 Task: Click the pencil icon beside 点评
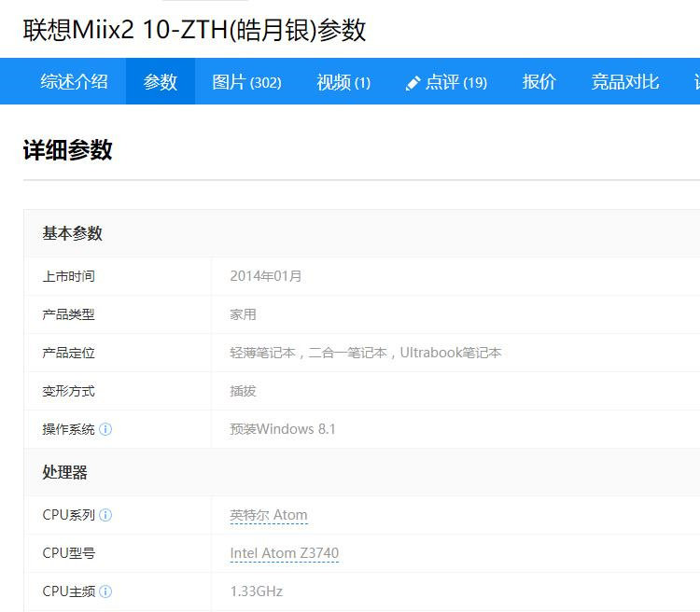tap(413, 83)
